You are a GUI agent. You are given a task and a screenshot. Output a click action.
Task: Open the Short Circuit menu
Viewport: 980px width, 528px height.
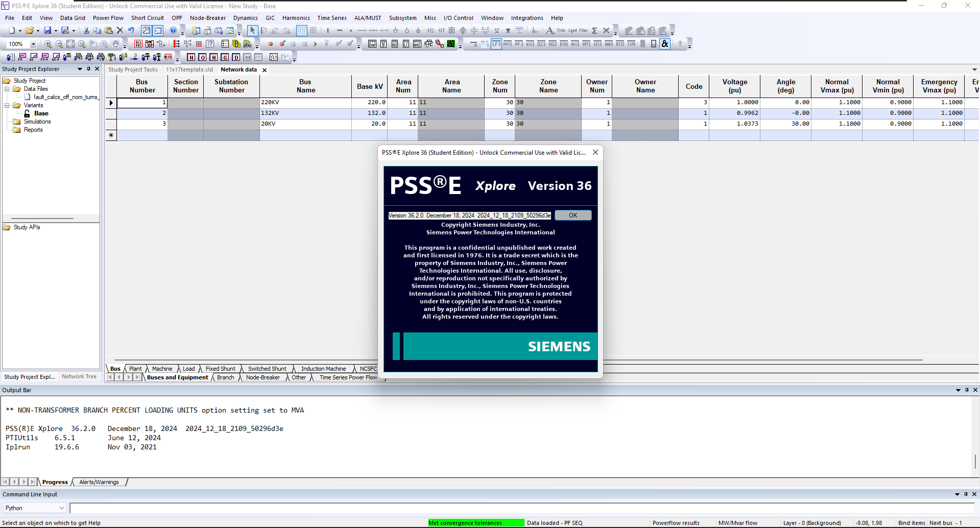click(148, 18)
